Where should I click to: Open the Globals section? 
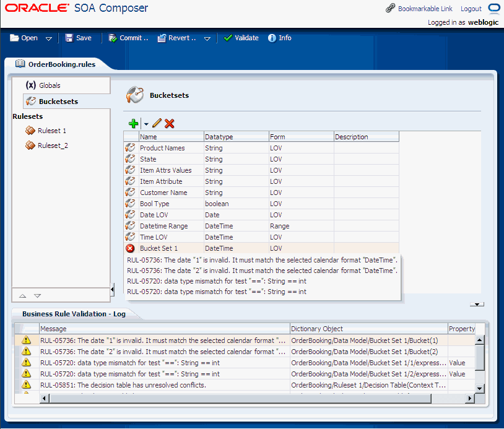[x=50, y=85]
